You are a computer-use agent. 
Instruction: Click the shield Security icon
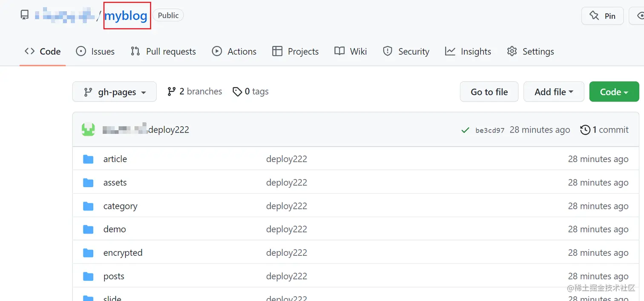(x=387, y=51)
